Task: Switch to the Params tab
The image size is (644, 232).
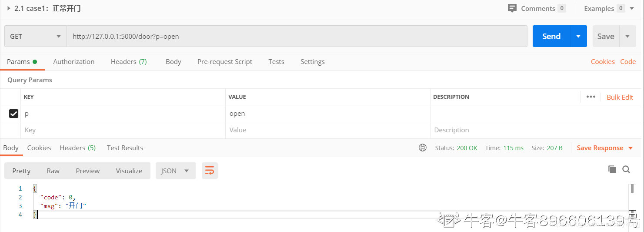Action: coord(22,62)
